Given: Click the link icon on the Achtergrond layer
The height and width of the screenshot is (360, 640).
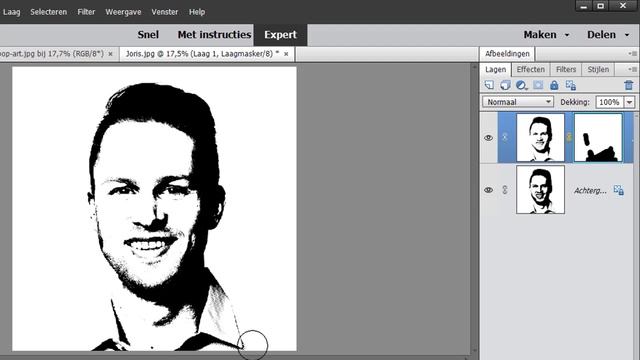Looking at the screenshot, I should click(x=505, y=190).
